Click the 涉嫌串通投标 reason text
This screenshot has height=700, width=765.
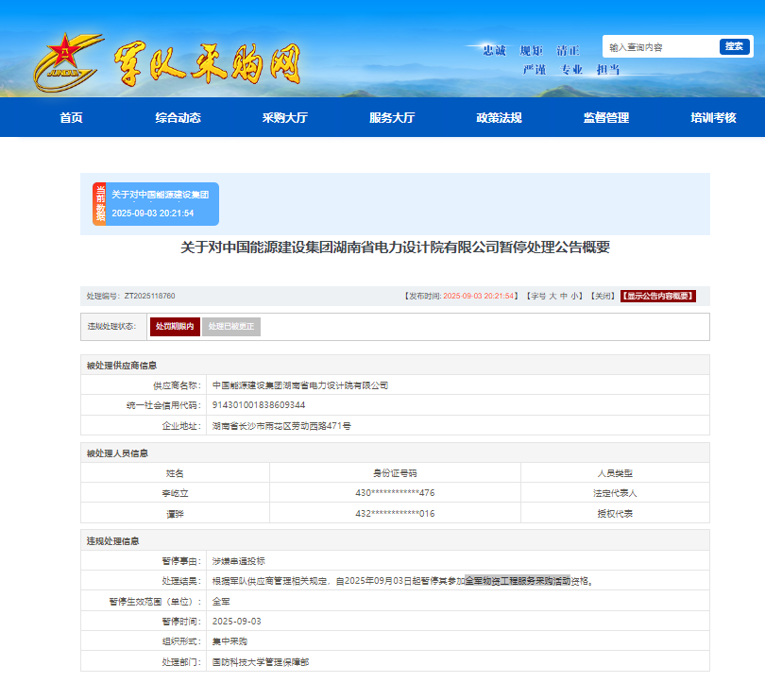[239, 561]
